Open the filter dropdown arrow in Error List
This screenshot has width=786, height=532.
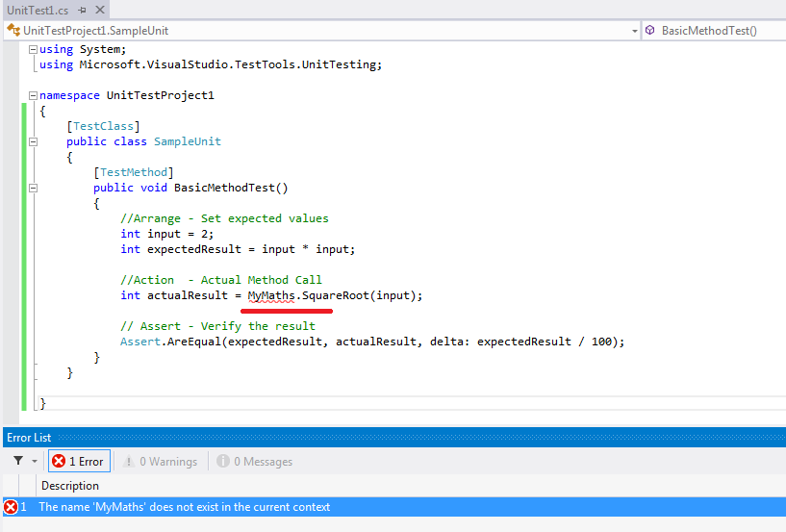click(35, 462)
